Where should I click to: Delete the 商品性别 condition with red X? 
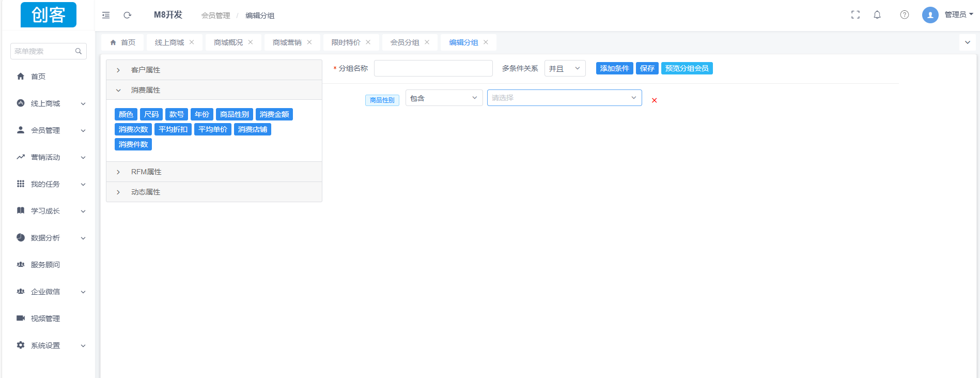(655, 100)
